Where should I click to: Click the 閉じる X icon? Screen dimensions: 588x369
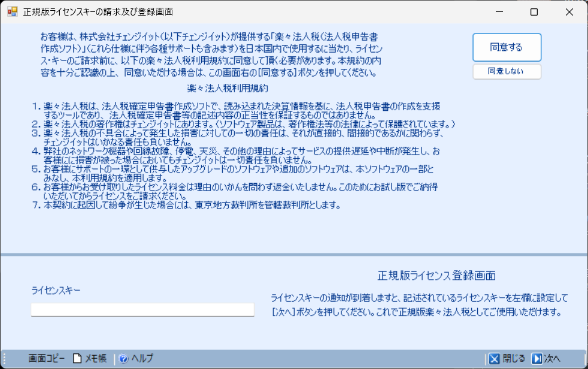click(x=494, y=359)
